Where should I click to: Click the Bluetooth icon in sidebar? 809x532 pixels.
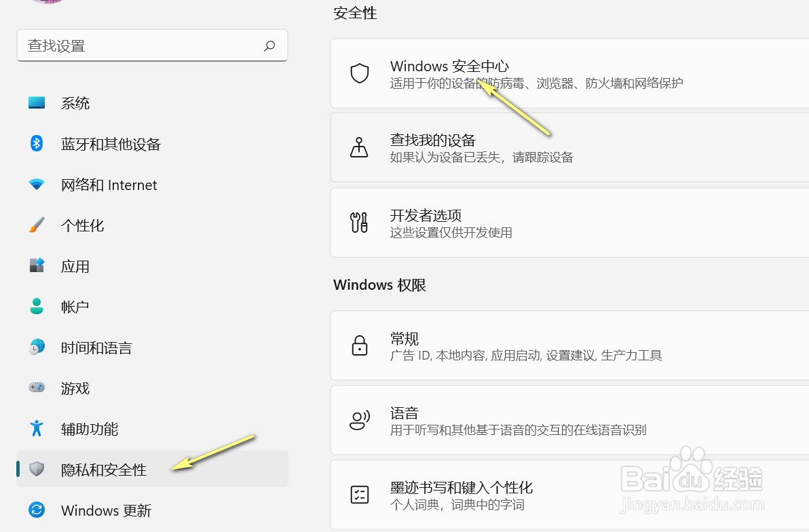pos(37,143)
